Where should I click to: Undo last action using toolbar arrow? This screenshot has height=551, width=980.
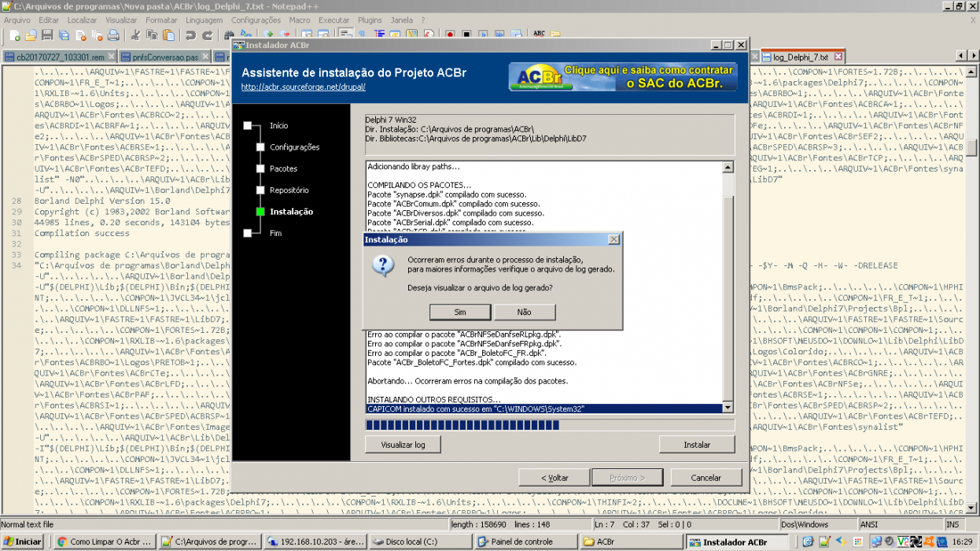tap(190, 35)
